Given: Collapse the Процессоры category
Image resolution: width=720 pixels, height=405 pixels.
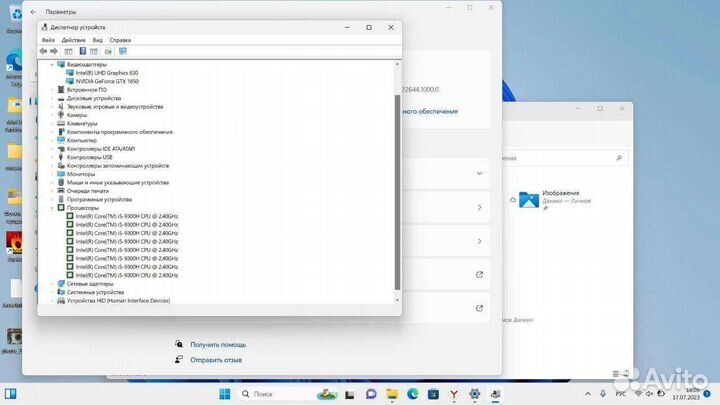Looking at the screenshot, I should click(52, 208).
